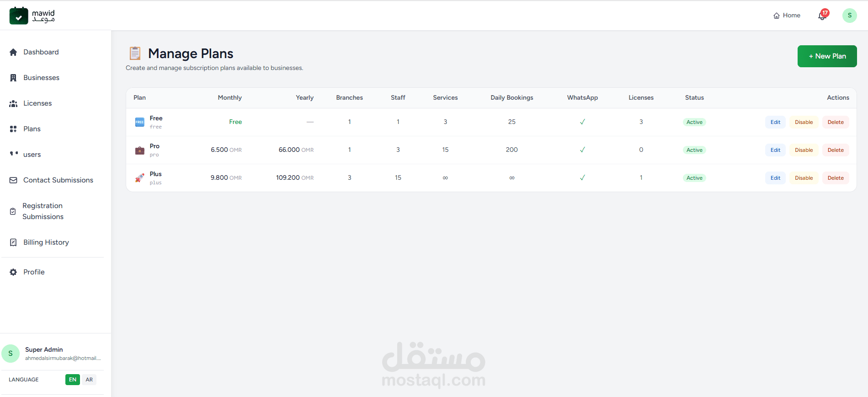
Task: Click the users icon in sidebar
Action: 14,154
